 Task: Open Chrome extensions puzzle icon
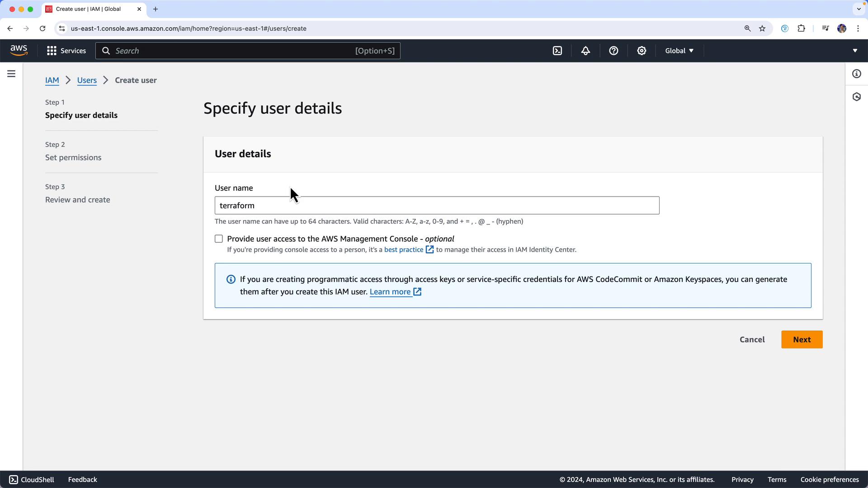[x=801, y=28]
